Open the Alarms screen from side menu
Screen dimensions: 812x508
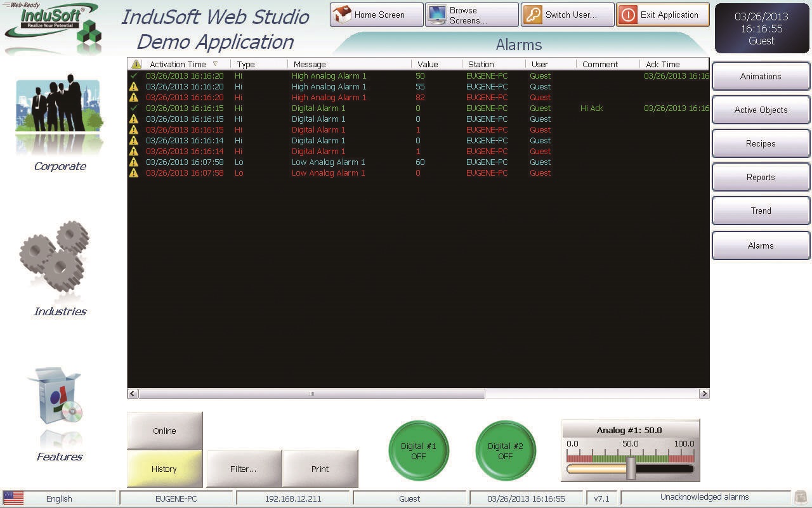coord(761,245)
